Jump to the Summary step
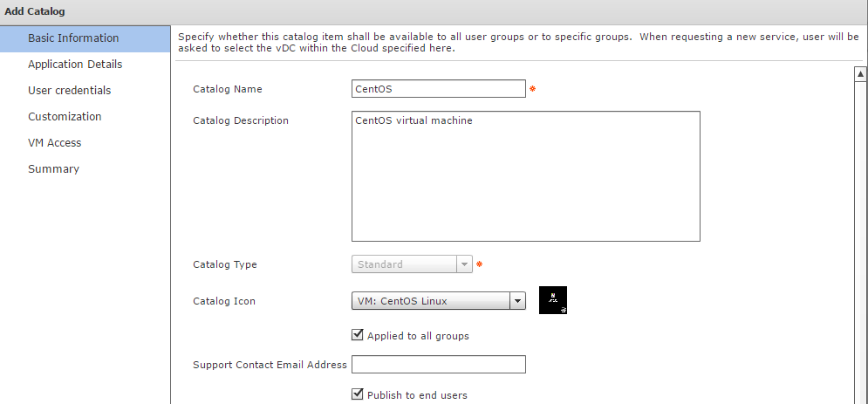The image size is (868, 404). [53, 169]
